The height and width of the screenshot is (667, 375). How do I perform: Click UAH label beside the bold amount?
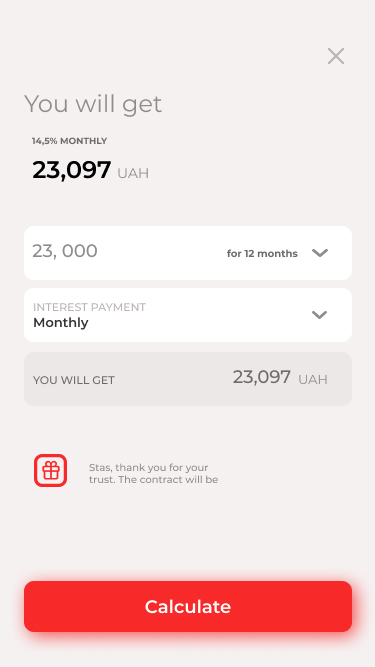(x=133, y=174)
